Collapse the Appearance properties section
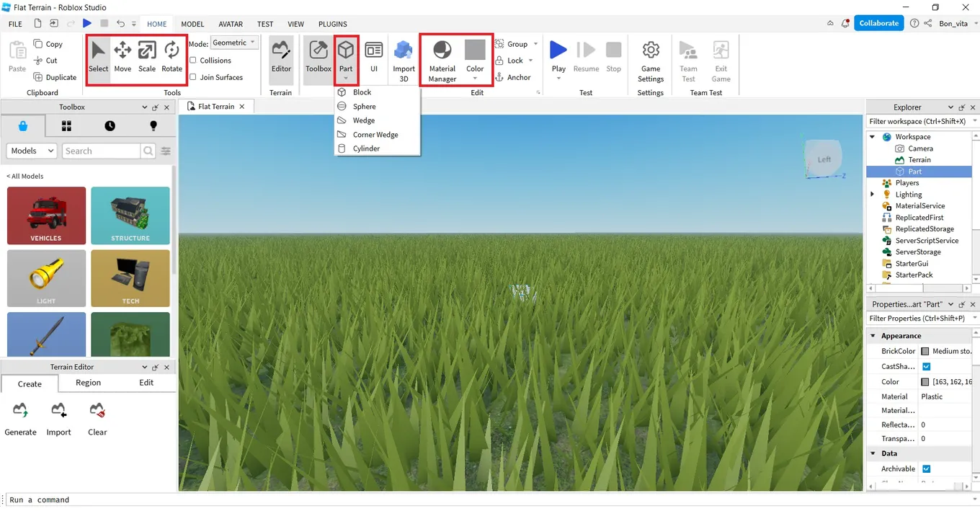 [873, 336]
